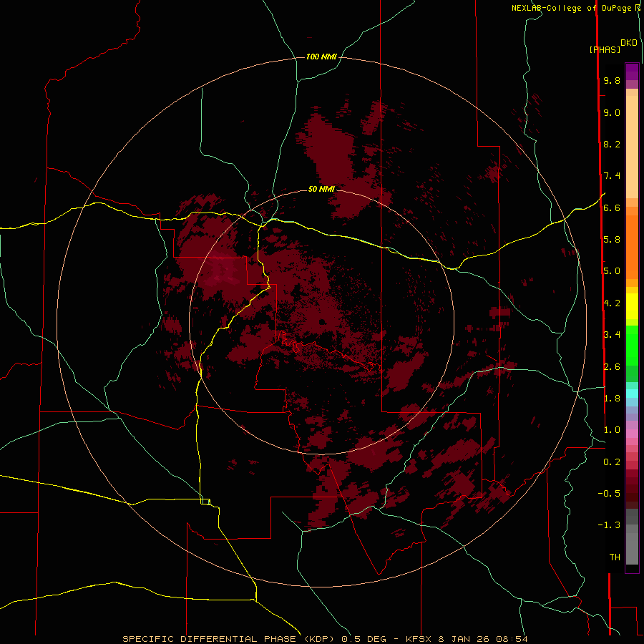Click the 0.2 scale value
The image size is (644, 644).
tap(612, 462)
